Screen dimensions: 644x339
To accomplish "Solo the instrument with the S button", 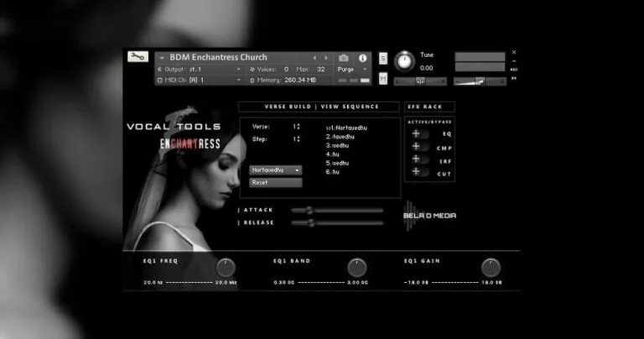I will point(382,59).
